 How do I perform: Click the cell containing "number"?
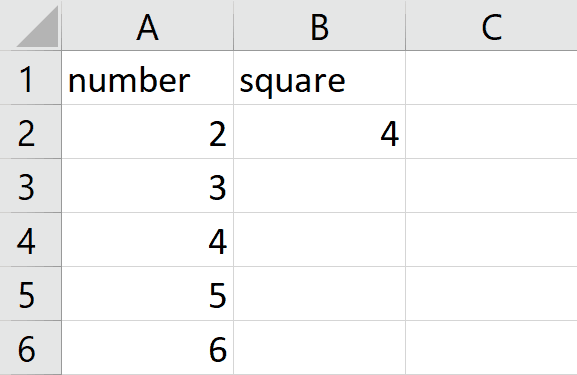[x=148, y=78]
